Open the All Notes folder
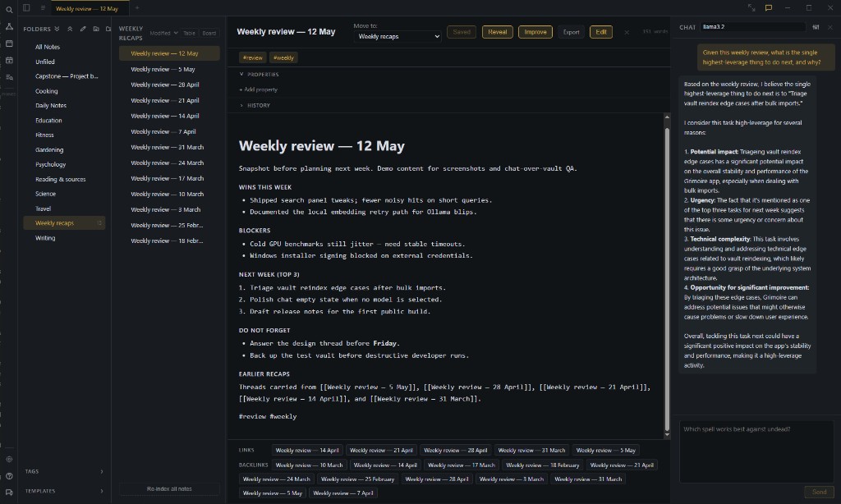 click(x=64, y=47)
